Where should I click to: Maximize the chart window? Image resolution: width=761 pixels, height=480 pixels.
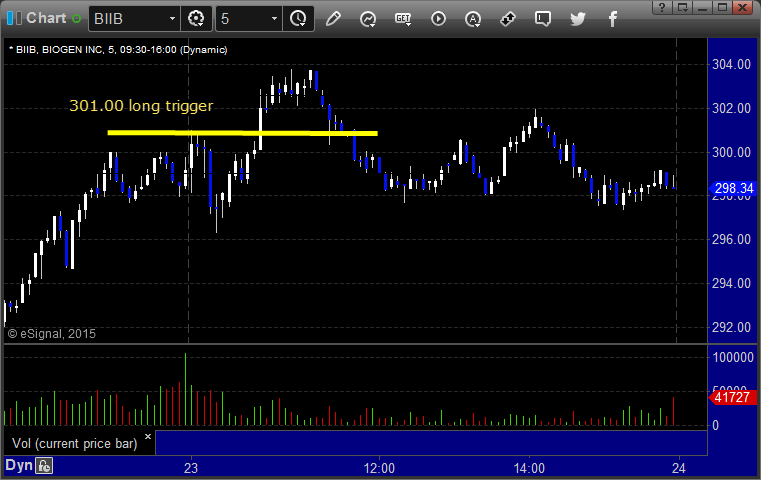[722, 7]
